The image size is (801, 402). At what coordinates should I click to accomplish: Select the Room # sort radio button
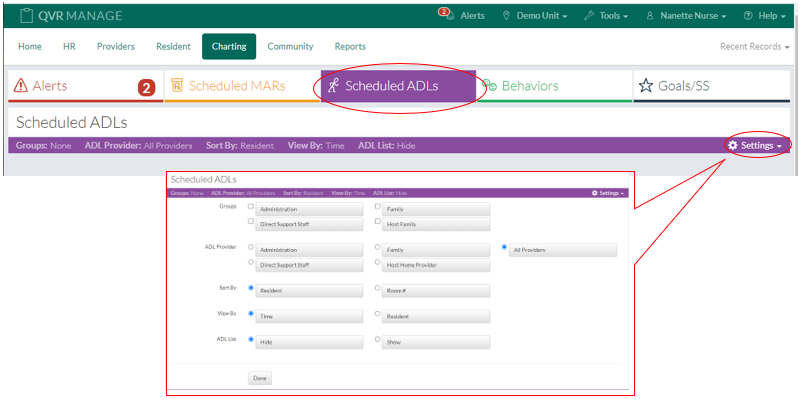pos(376,288)
